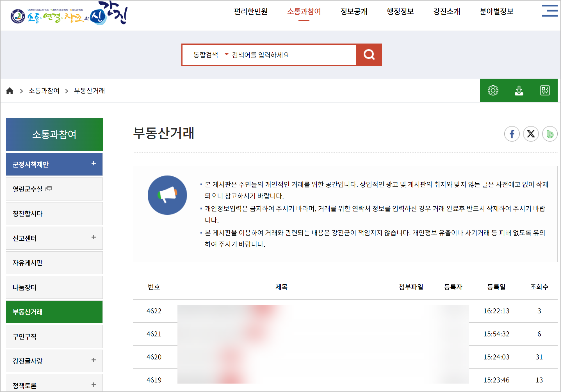This screenshot has height=392, width=561.
Task: Click the magnifier search button
Action: click(369, 55)
